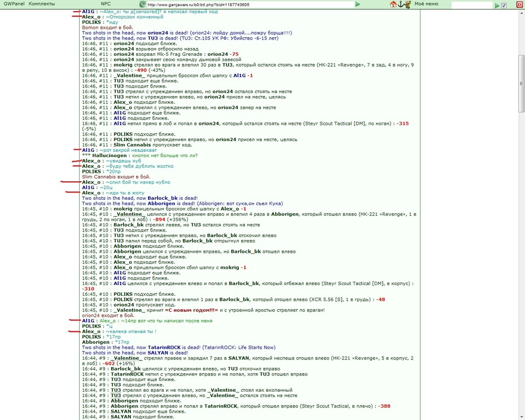Open the NPC menu
Screen dimensions: 525x420
(106, 4)
